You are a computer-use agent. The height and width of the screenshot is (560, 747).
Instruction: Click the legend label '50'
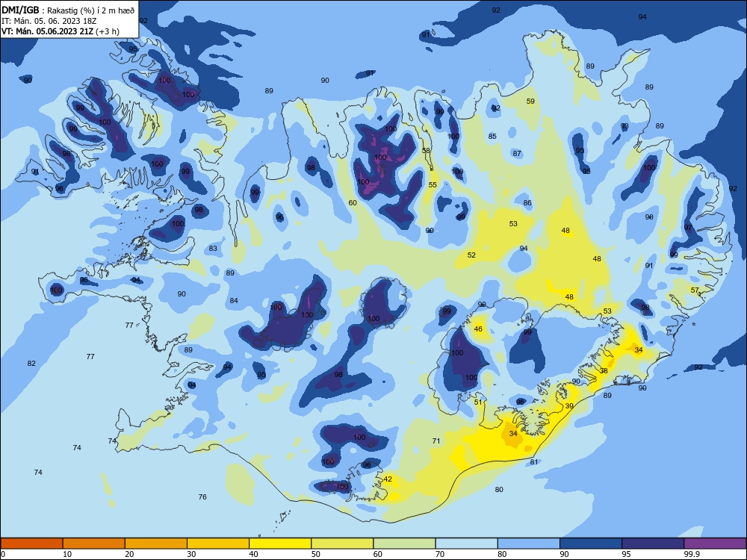click(x=316, y=554)
